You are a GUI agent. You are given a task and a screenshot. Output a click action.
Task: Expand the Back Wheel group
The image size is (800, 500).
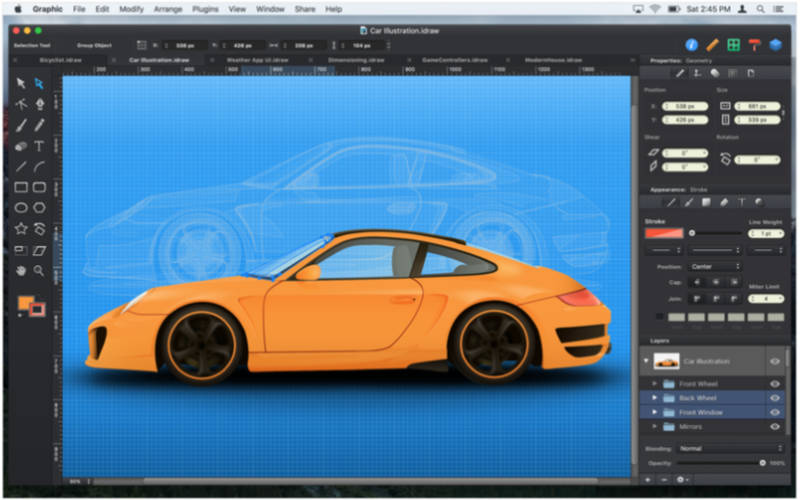(x=655, y=397)
